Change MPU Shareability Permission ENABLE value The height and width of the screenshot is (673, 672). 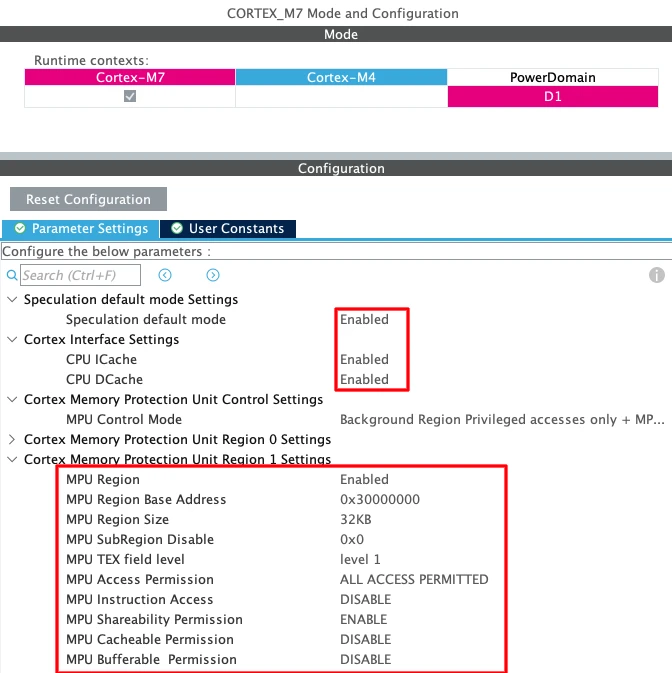363,619
